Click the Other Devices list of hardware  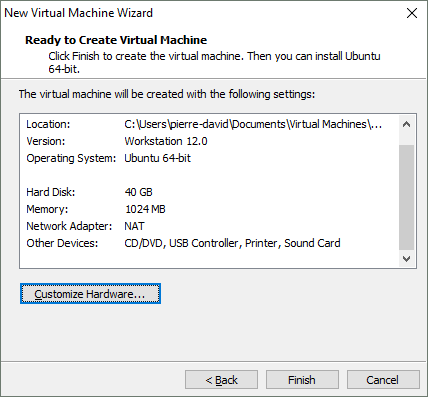point(232,243)
